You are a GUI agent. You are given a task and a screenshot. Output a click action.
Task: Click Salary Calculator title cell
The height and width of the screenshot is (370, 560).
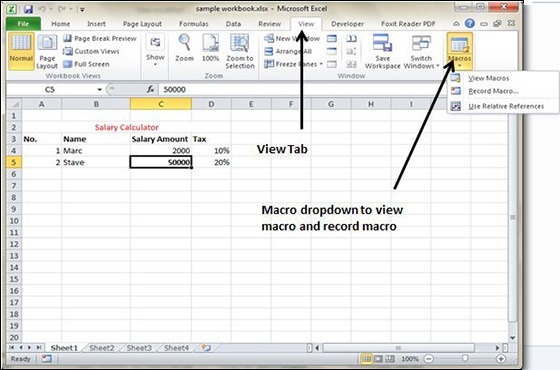127,127
